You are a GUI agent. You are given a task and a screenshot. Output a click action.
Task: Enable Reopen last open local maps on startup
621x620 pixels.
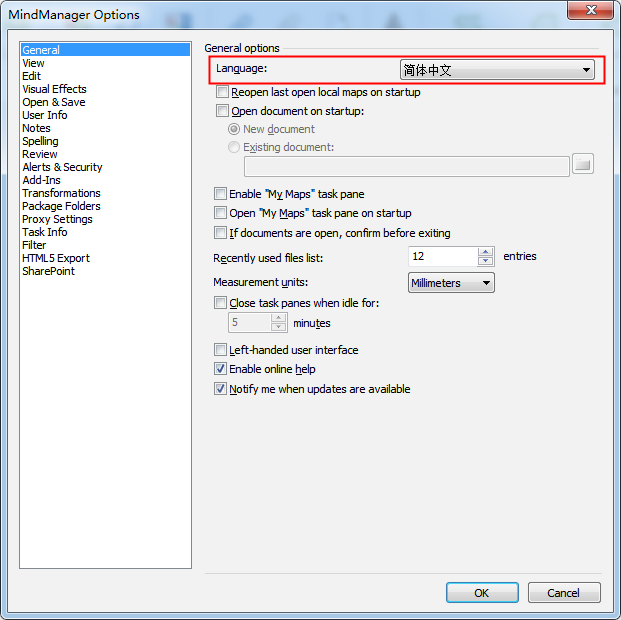(222, 92)
